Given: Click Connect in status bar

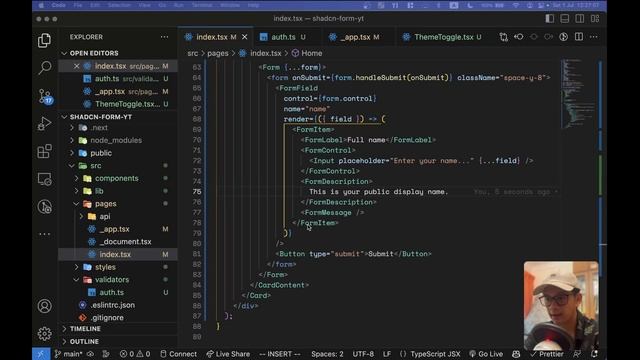Looking at the screenshot, I should pos(178,354).
